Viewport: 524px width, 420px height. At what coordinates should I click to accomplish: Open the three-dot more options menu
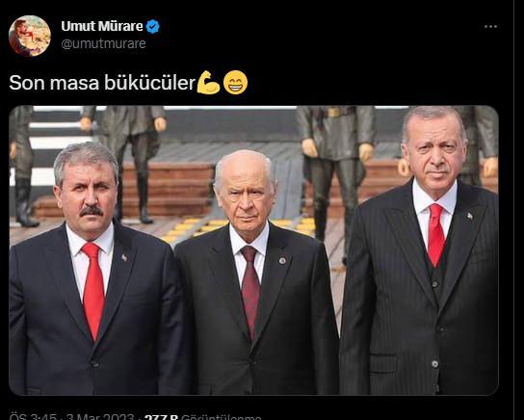[x=490, y=26]
